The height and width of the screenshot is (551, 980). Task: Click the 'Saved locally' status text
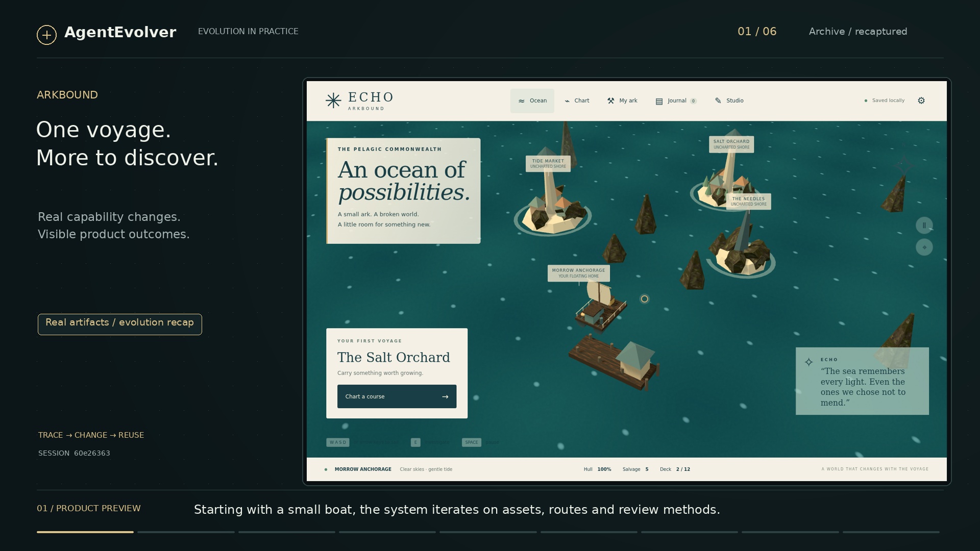coord(888,101)
